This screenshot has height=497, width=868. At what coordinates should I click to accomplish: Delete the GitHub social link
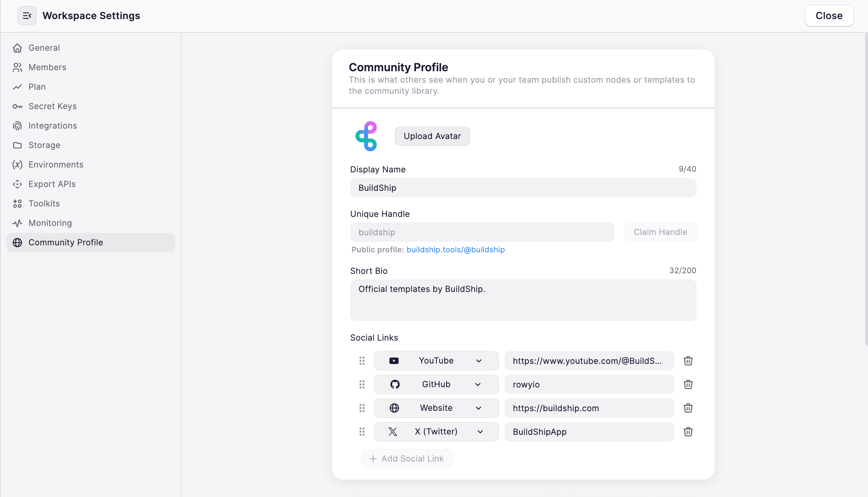tap(688, 384)
